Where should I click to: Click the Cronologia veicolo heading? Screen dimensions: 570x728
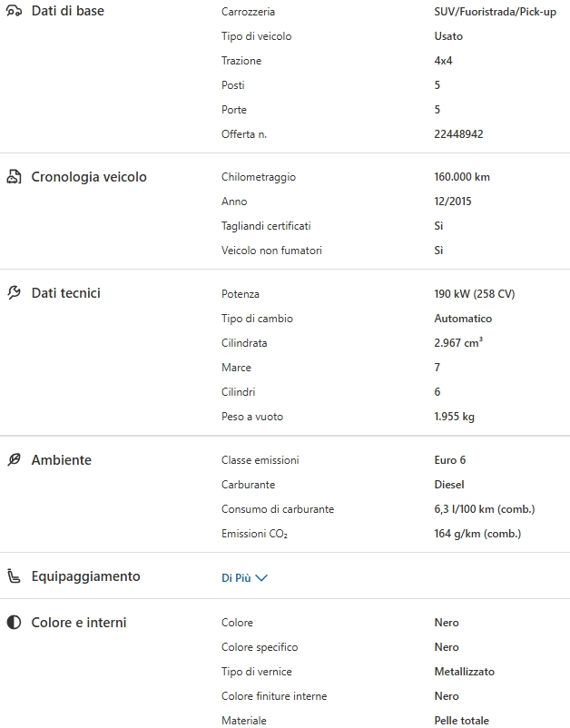click(89, 177)
